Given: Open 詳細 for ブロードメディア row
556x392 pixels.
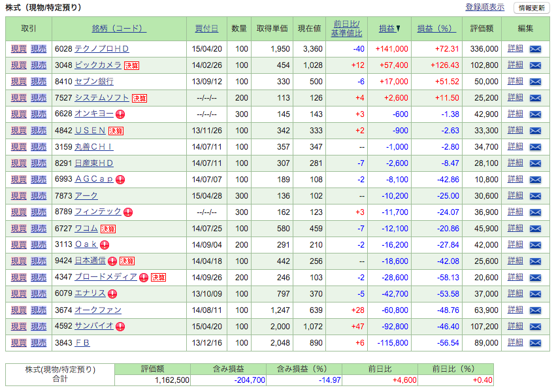Looking at the screenshot, I should point(515,277).
